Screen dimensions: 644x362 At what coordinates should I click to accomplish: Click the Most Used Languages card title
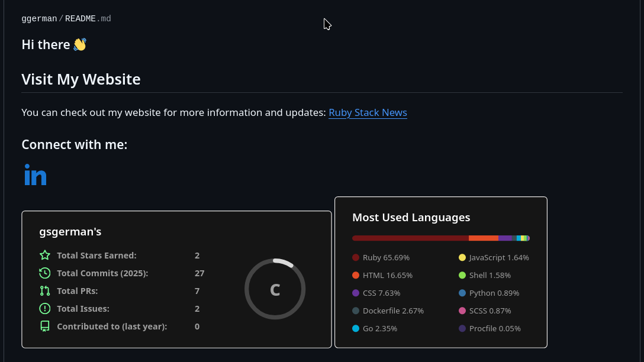click(x=411, y=218)
